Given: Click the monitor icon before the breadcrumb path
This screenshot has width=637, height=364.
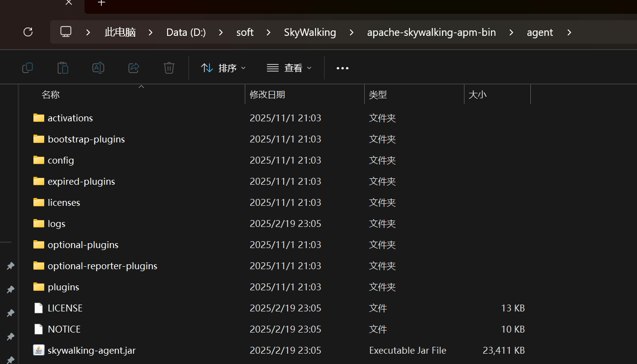Looking at the screenshot, I should pos(65,32).
